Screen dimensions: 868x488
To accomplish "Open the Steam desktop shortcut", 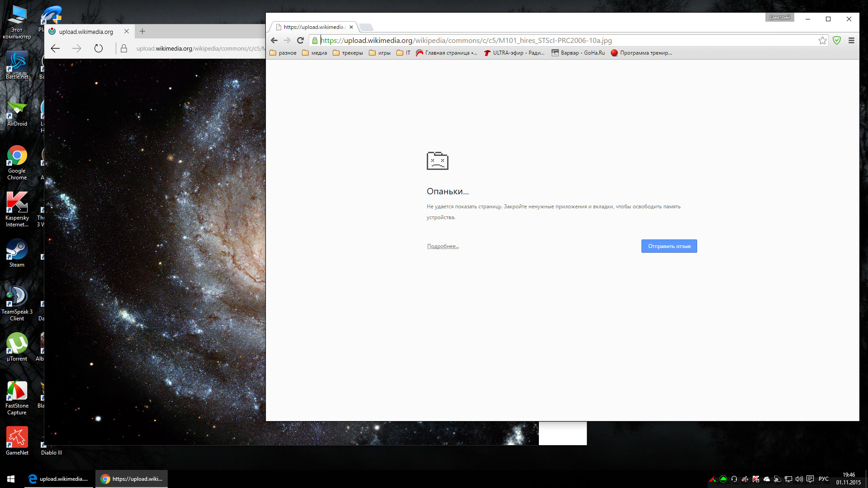I will pos(17,253).
